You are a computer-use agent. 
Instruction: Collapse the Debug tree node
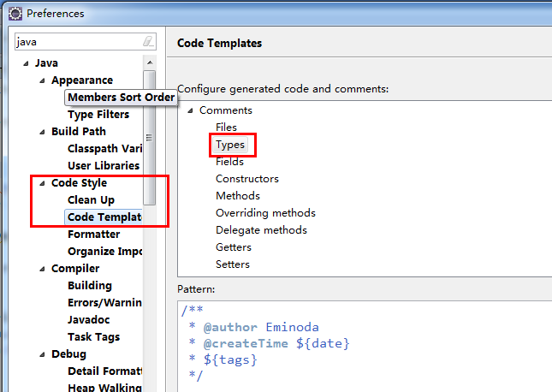pyautogui.click(x=42, y=354)
